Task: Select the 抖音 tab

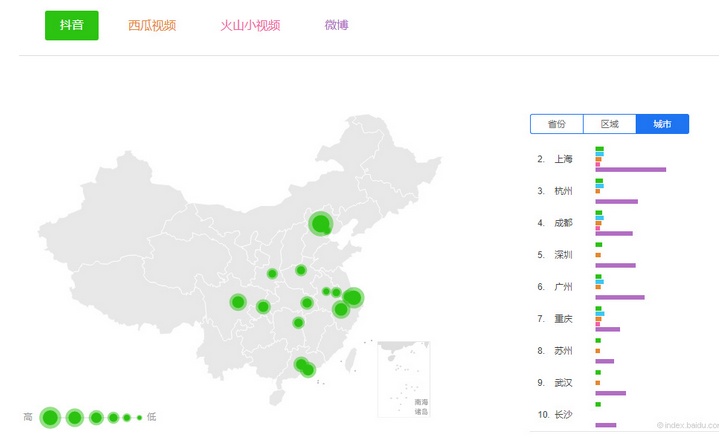Action: click(71, 25)
